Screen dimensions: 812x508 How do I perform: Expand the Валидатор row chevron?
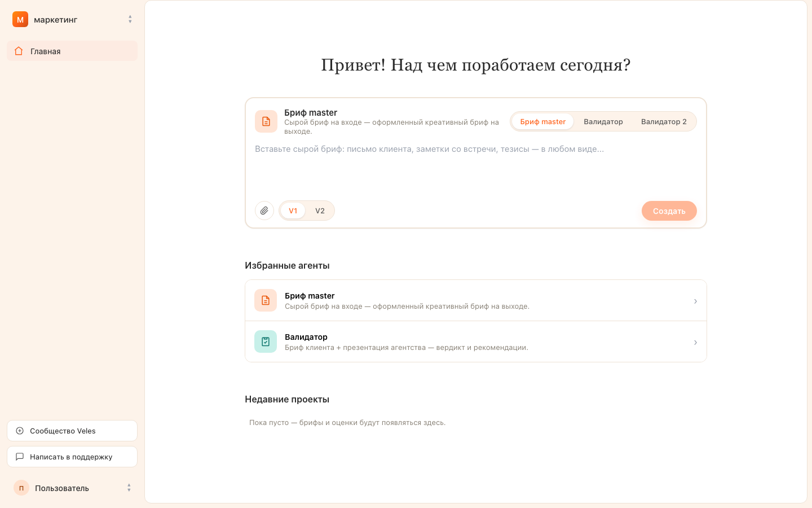click(x=695, y=342)
